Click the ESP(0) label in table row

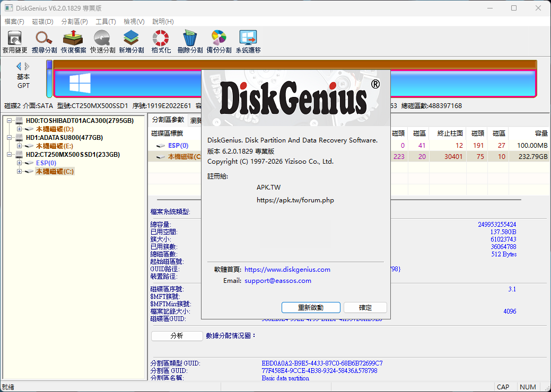(x=178, y=146)
